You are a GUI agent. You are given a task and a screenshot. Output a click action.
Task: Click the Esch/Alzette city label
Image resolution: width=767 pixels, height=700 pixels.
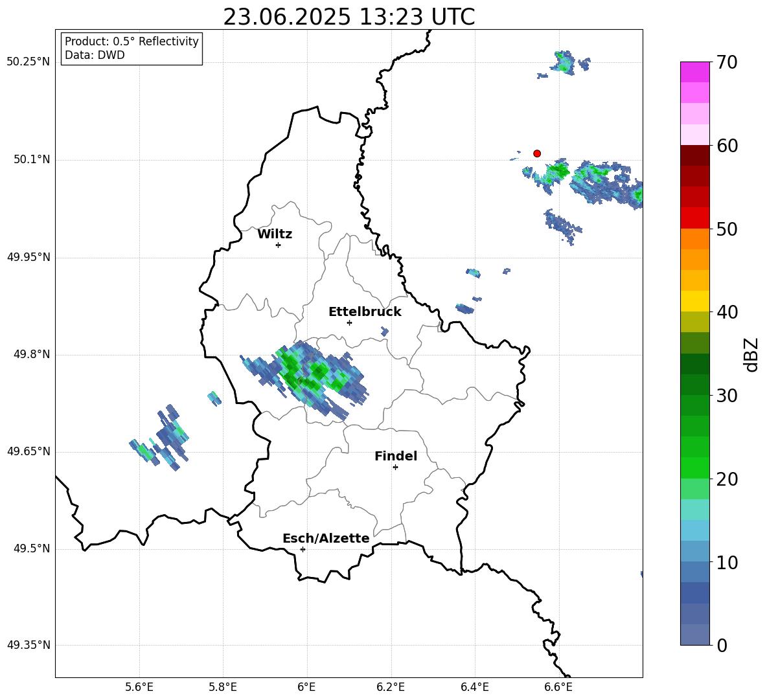[326, 538]
